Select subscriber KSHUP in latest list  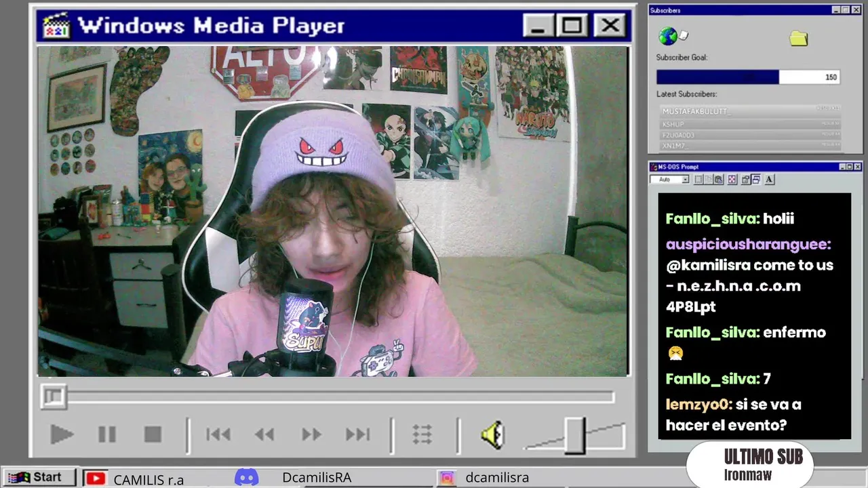(x=751, y=124)
